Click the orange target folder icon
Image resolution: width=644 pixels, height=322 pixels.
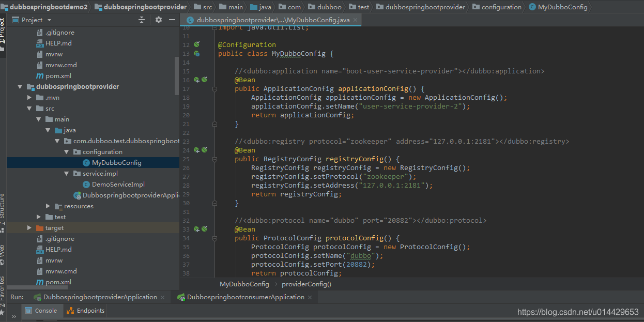(40, 228)
